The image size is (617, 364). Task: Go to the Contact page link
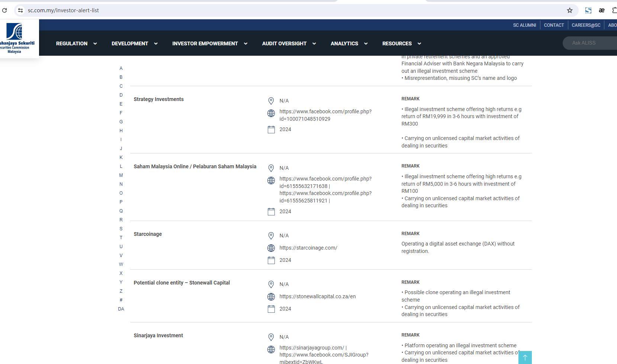[x=554, y=25]
